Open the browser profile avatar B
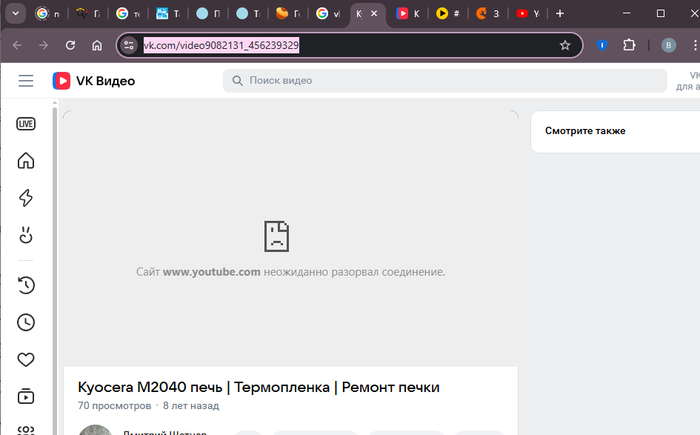Viewport: 700px width, 435px height. pyautogui.click(x=668, y=45)
